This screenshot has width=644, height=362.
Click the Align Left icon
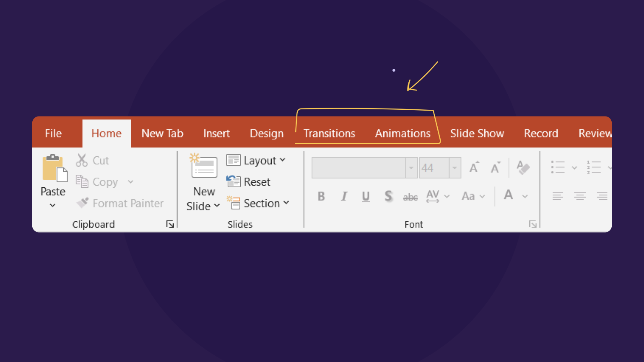[x=558, y=196]
